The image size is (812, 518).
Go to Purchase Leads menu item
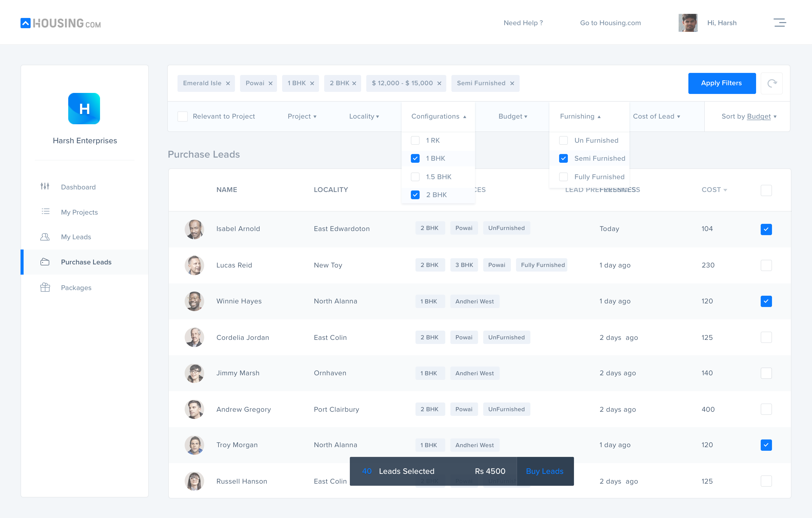coord(86,262)
